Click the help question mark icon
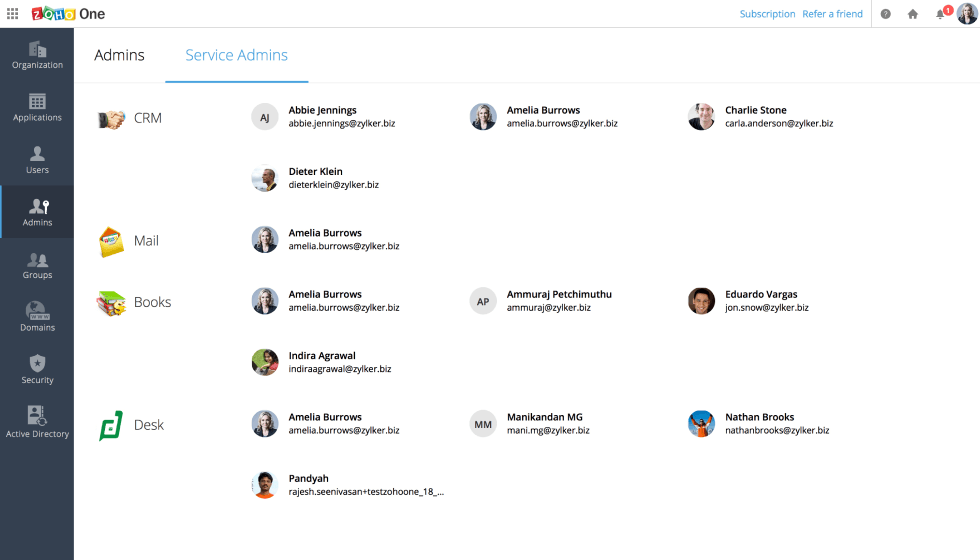 click(x=886, y=14)
